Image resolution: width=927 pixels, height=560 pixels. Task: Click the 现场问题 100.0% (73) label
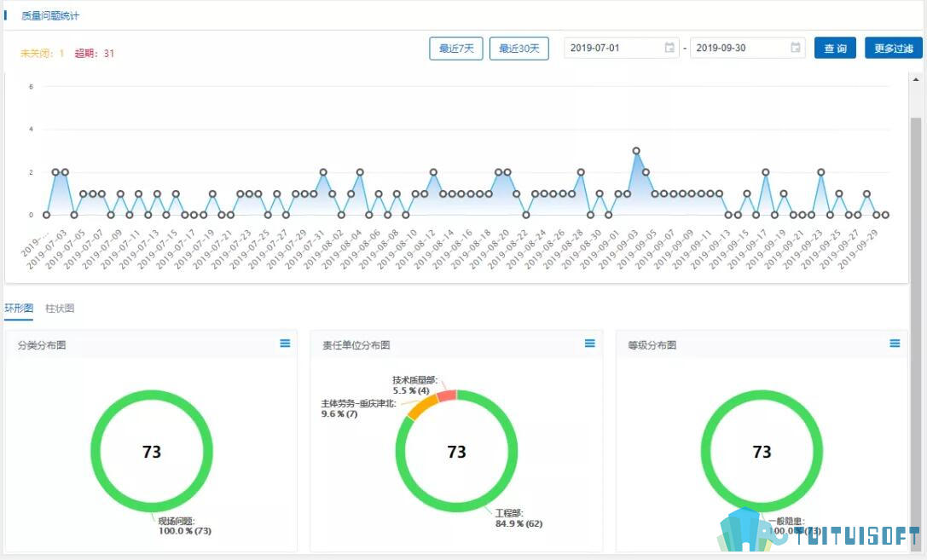tap(184, 526)
